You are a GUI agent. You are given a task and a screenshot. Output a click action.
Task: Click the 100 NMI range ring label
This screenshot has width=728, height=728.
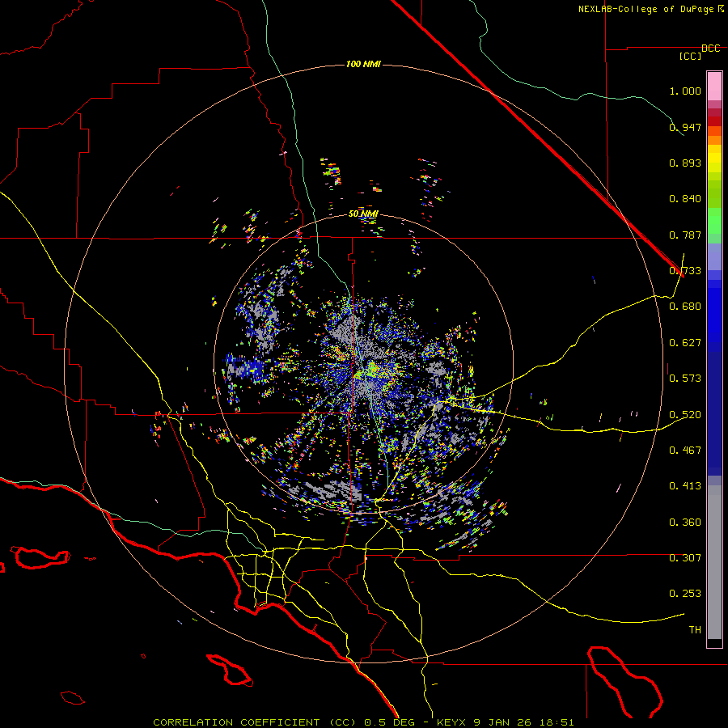[363, 64]
